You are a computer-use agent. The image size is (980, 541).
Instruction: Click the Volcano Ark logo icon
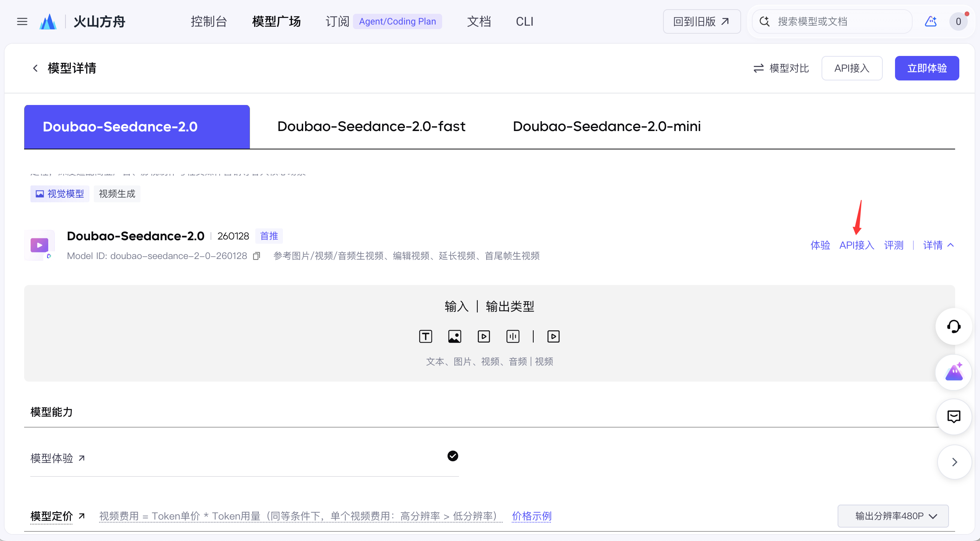point(48,21)
